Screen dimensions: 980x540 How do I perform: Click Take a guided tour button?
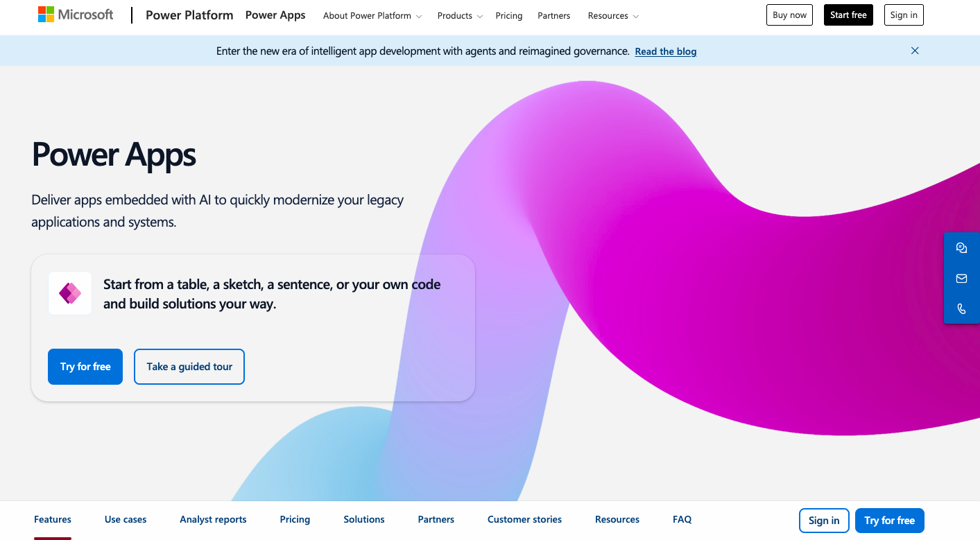tap(189, 367)
